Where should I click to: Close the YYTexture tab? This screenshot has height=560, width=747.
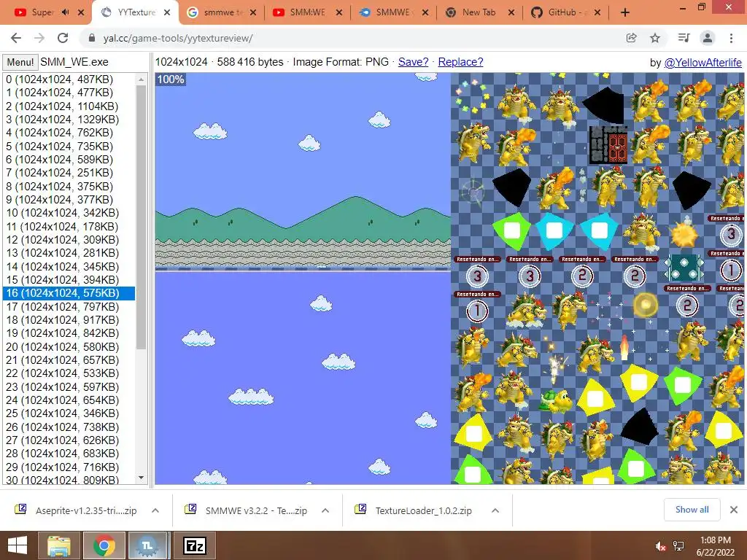pyautogui.click(x=167, y=12)
